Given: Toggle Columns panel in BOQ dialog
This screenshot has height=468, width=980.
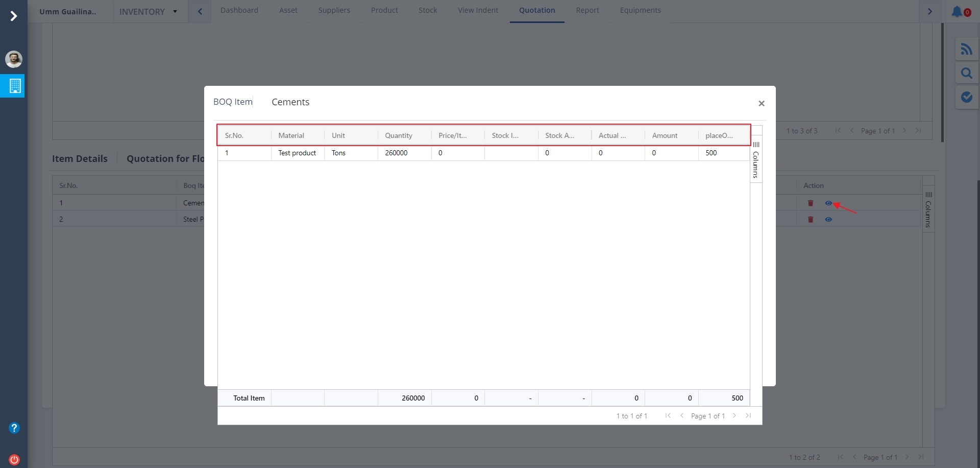Looking at the screenshot, I should coord(756,159).
